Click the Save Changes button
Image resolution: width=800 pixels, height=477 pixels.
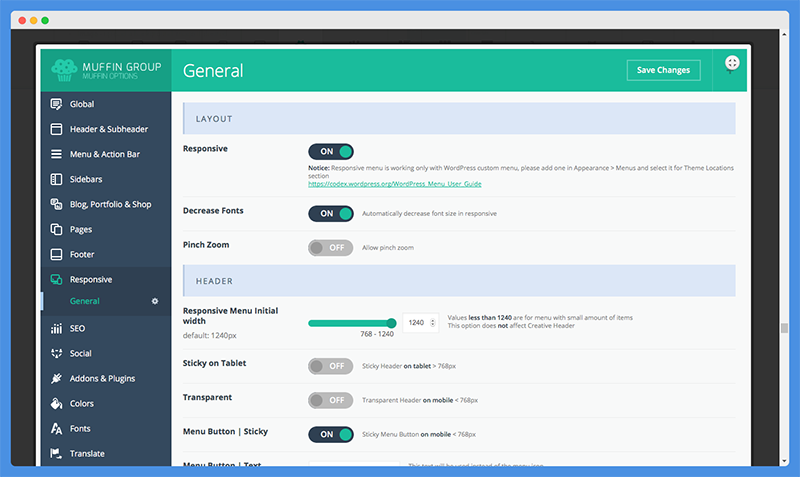(x=663, y=70)
